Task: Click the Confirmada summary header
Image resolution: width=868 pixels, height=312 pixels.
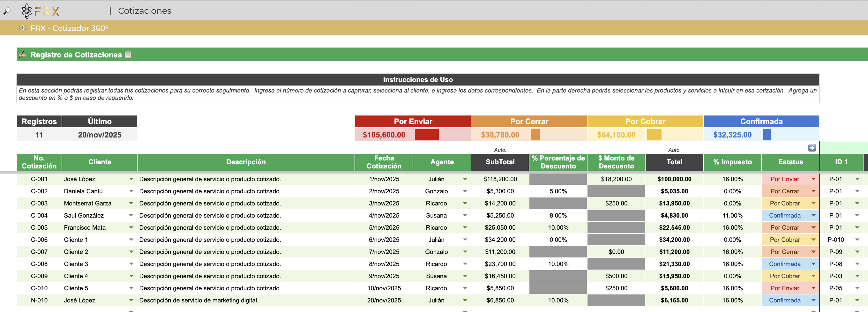Action: point(761,121)
